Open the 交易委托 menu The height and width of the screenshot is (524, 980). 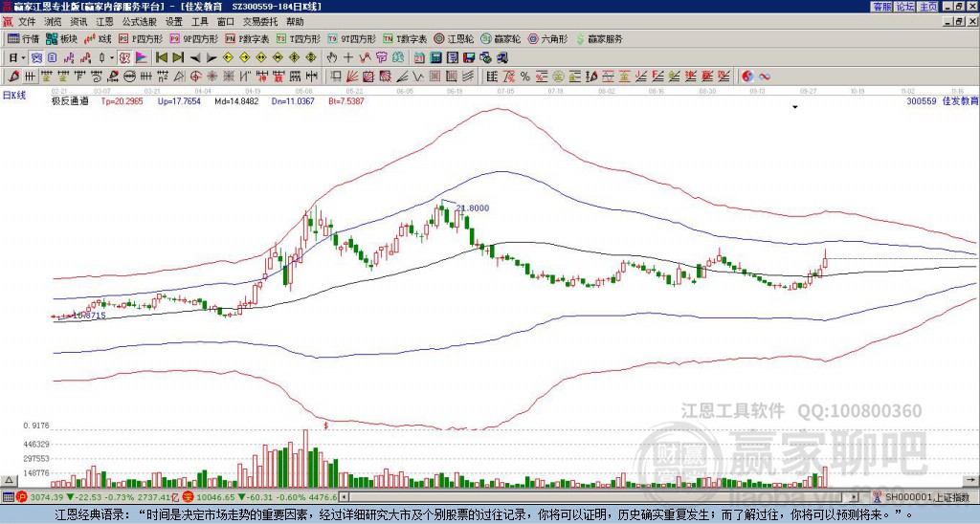260,22
